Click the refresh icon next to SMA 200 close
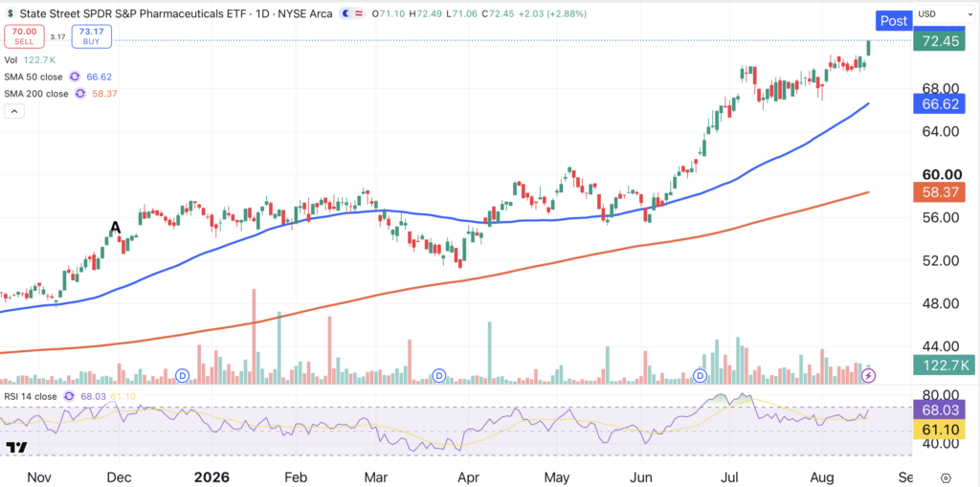980x487 pixels. coord(80,94)
